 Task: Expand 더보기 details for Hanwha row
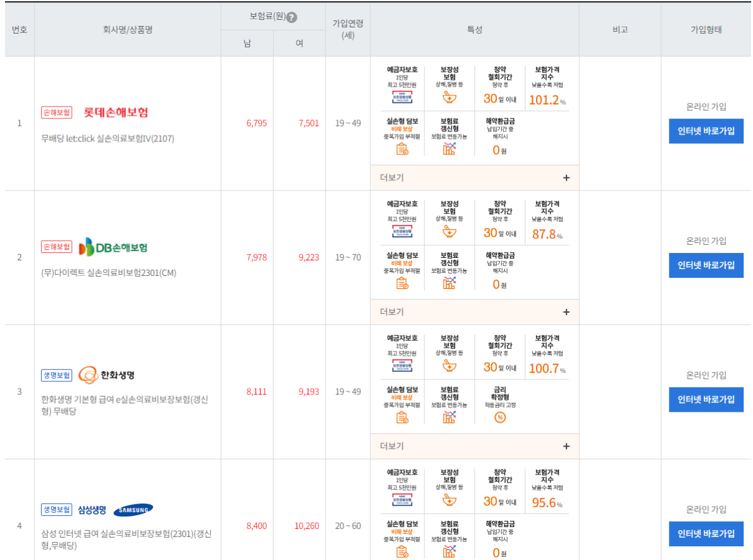click(x=474, y=446)
